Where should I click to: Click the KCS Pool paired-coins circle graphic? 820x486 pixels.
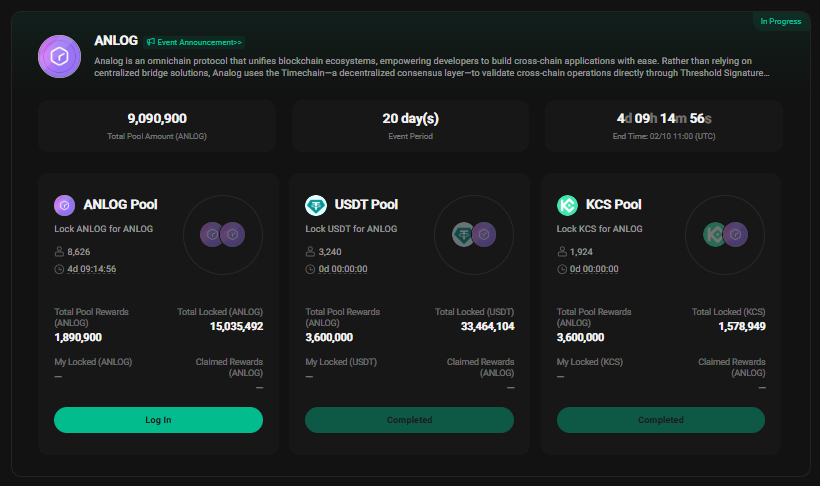tap(725, 235)
